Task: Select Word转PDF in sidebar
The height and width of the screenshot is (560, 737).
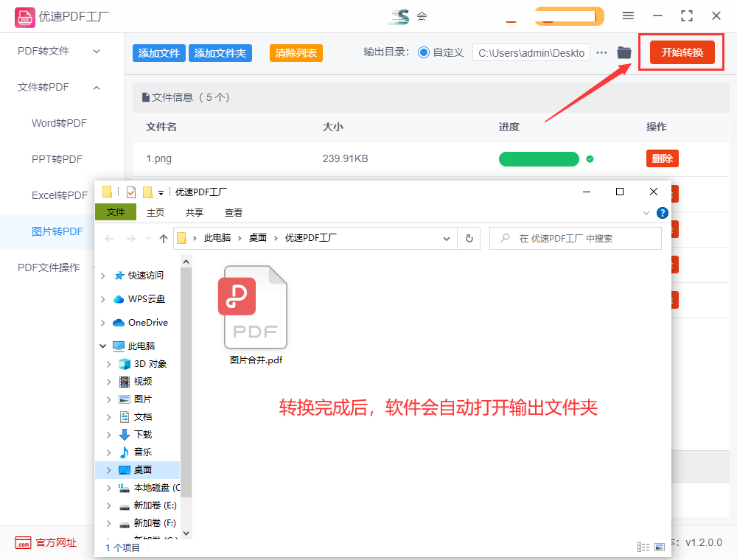Action: click(59, 123)
